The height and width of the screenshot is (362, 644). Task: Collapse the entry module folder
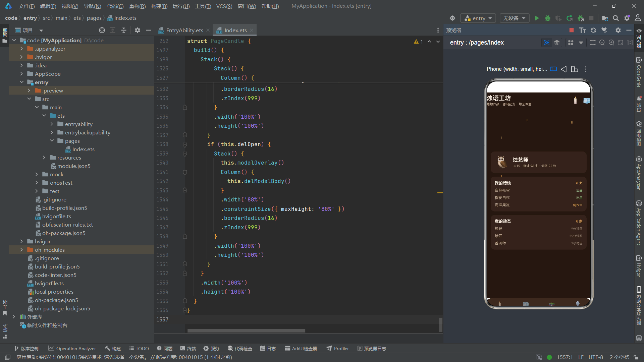pyautogui.click(x=22, y=82)
